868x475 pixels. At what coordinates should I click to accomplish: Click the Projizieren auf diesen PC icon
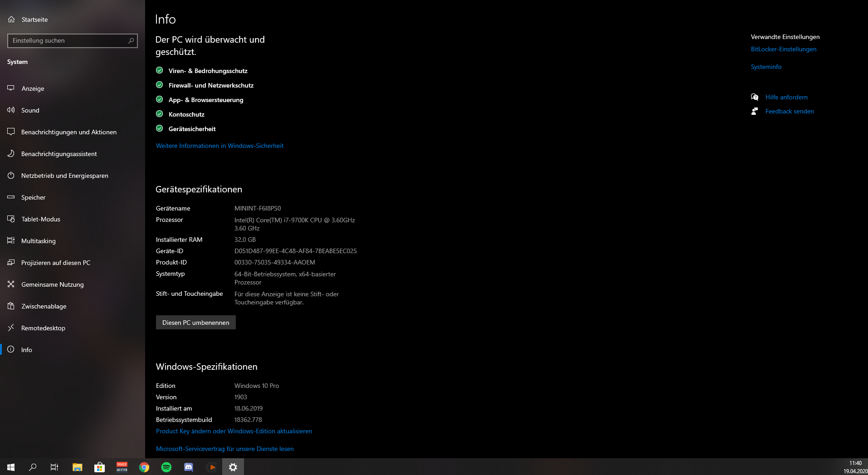(11, 262)
